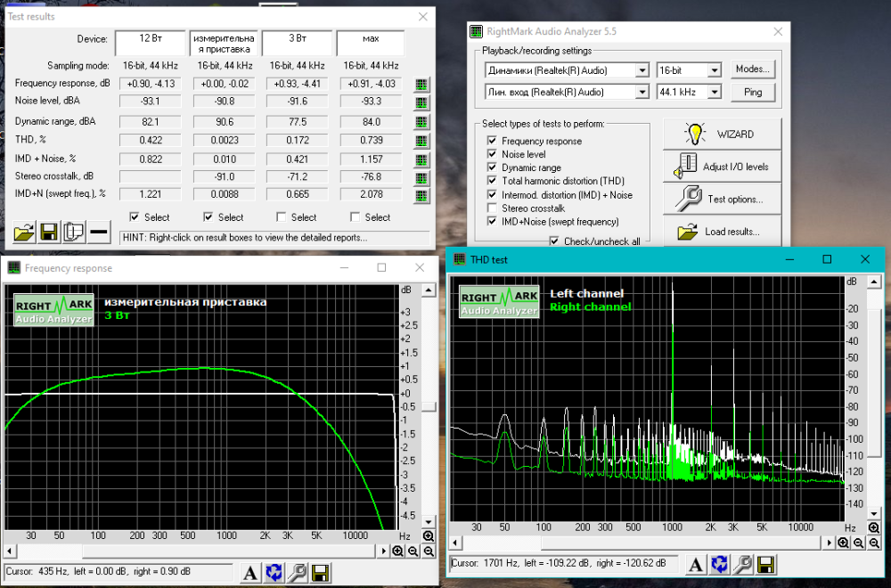Click the floppy save icon in Test results
The image size is (891, 588).
coord(49,233)
